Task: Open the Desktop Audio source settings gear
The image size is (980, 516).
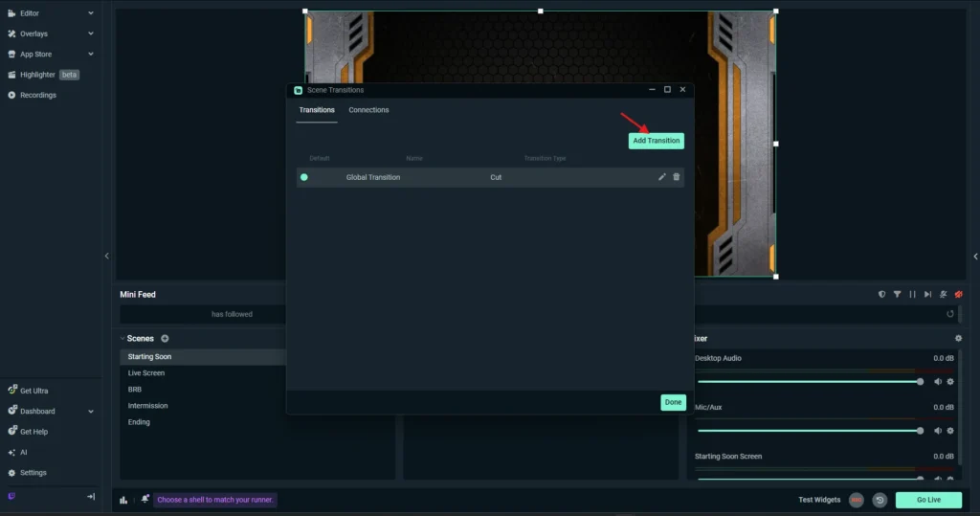Action: click(x=950, y=382)
